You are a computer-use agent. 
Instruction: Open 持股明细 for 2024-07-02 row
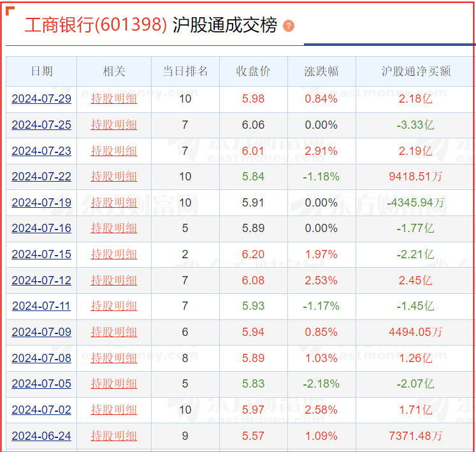[x=114, y=410]
